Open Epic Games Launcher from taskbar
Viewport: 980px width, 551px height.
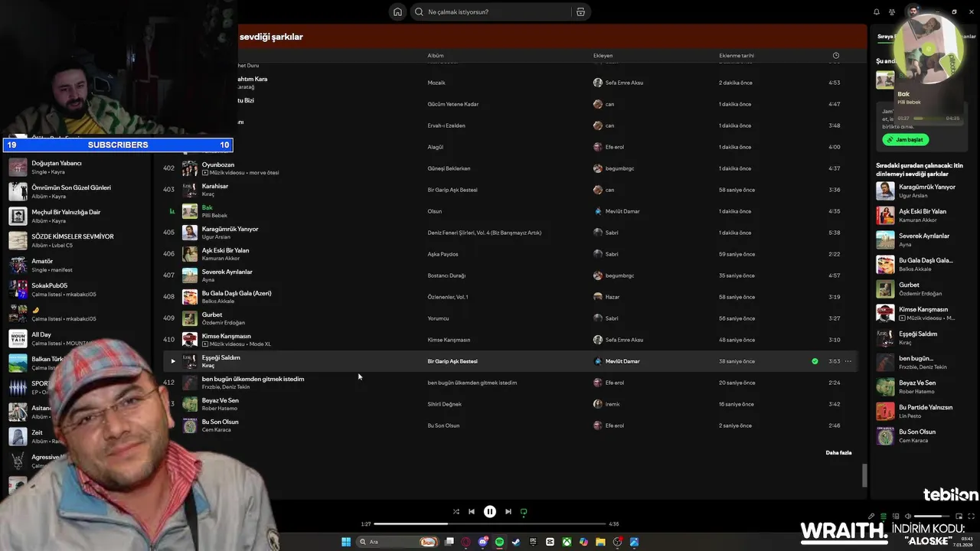pos(533,542)
